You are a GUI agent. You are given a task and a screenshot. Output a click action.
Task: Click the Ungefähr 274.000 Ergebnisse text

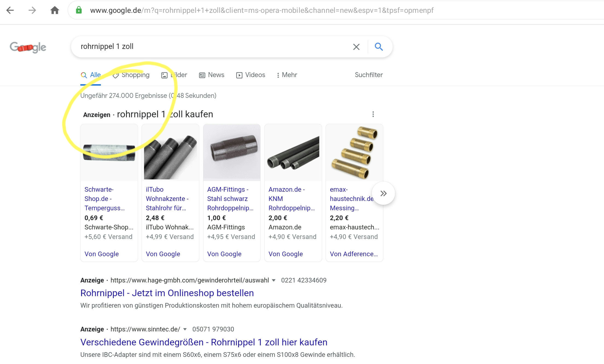point(124,96)
